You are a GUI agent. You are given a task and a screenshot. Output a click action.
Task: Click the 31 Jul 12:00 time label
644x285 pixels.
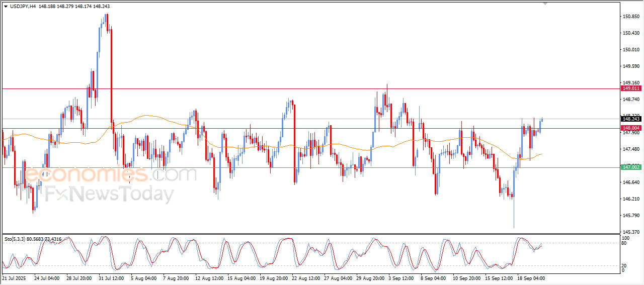tap(111, 278)
